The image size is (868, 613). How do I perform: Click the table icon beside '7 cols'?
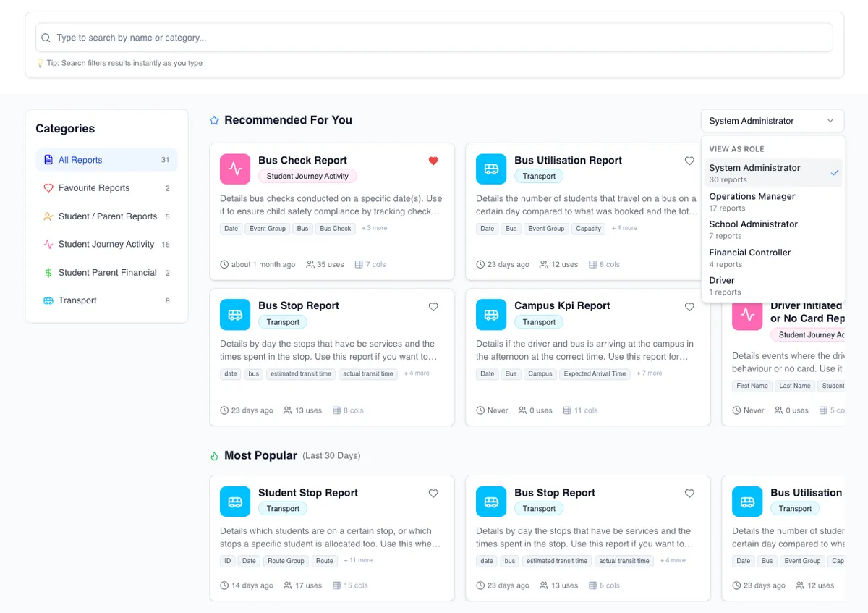359,265
